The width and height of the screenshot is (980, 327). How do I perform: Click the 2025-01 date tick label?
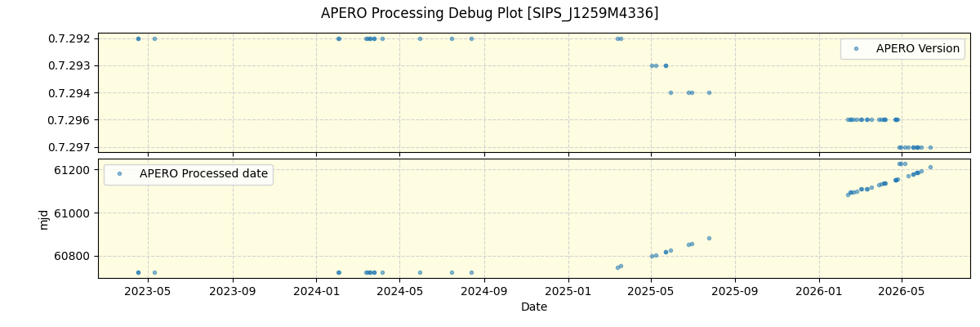pyautogui.click(x=568, y=290)
